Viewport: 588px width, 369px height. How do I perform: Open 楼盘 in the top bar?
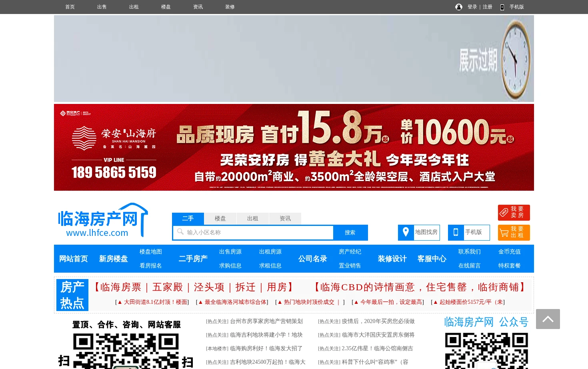(x=166, y=7)
